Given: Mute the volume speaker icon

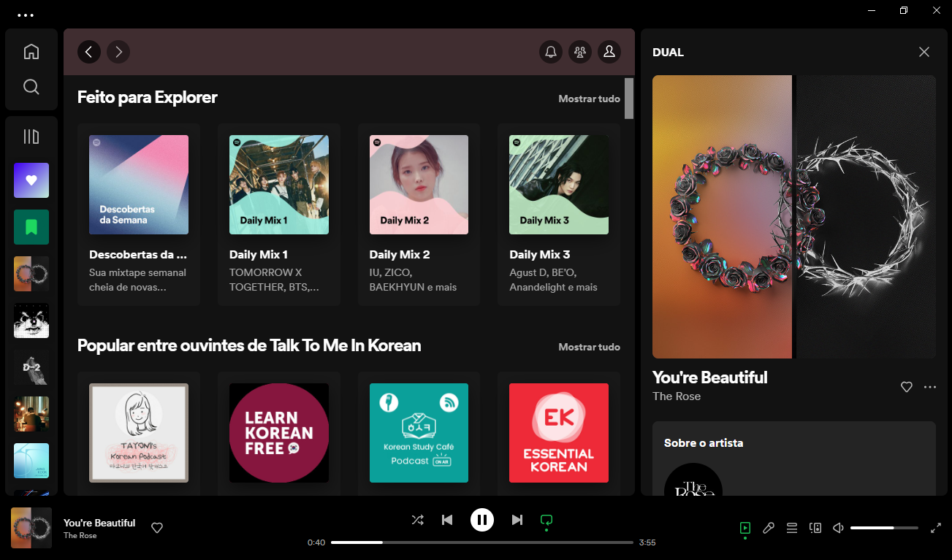Looking at the screenshot, I should pos(839,528).
